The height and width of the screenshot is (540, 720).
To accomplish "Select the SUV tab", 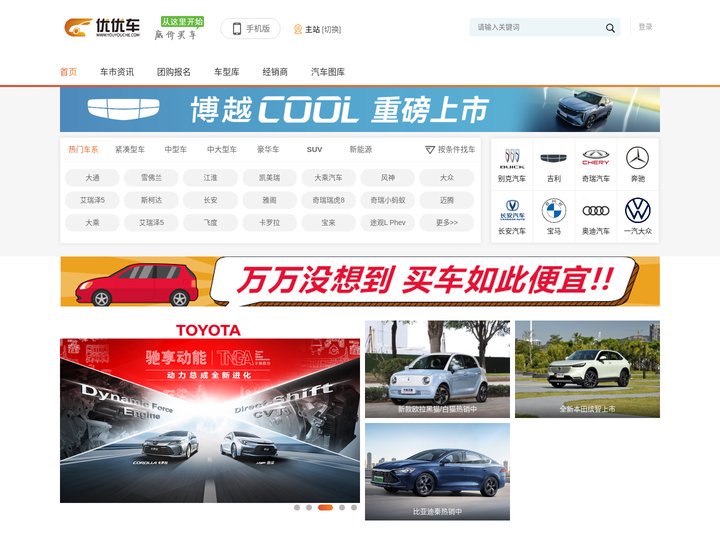I will tap(315, 150).
